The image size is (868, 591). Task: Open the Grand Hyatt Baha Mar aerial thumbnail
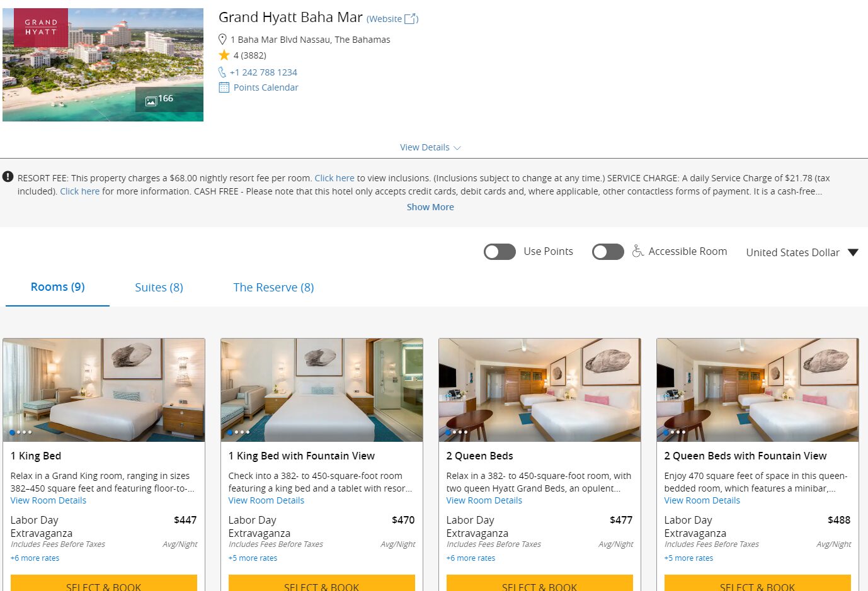(x=103, y=65)
